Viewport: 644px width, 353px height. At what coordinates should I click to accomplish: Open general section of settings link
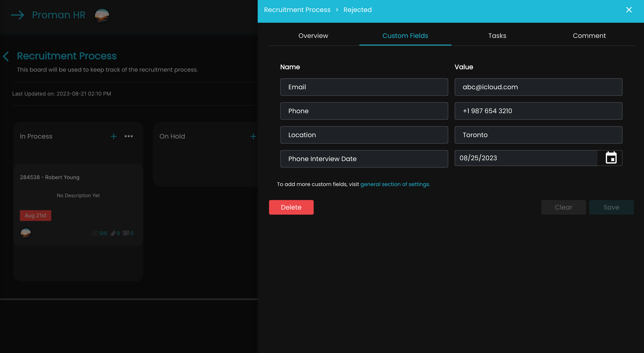(395, 184)
